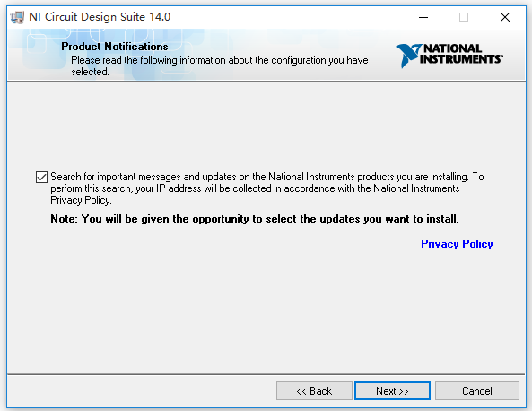
Task: Click the word 'selected.' in the header
Action: pyautogui.click(x=90, y=72)
